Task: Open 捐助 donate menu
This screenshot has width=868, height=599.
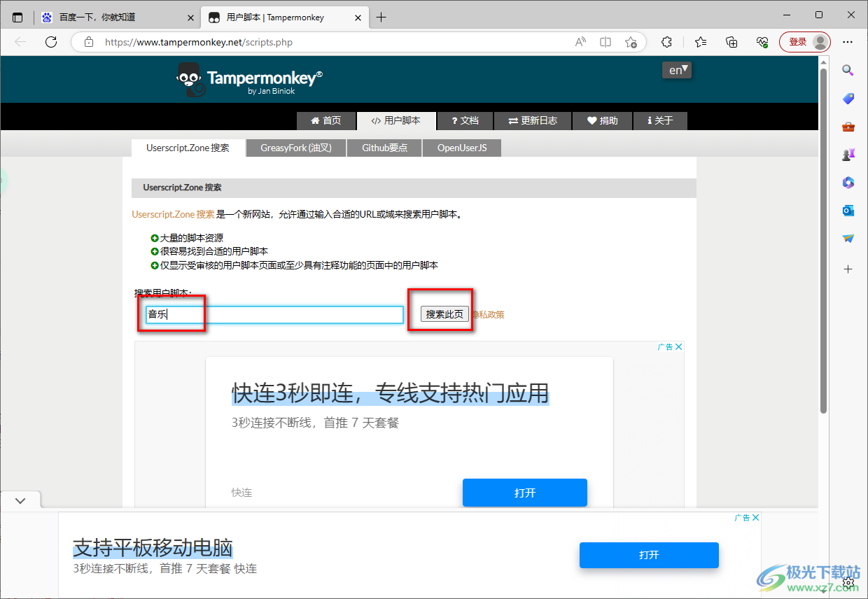Action: tap(602, 120)
